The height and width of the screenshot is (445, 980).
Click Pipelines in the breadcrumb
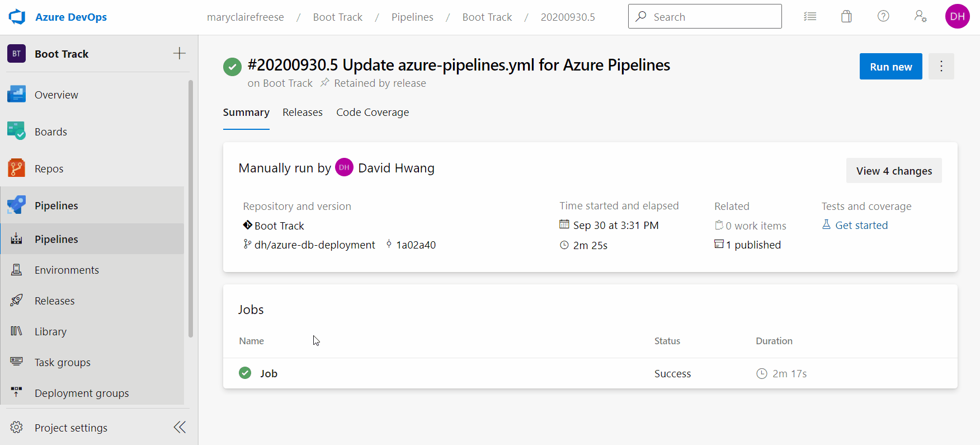412,17
